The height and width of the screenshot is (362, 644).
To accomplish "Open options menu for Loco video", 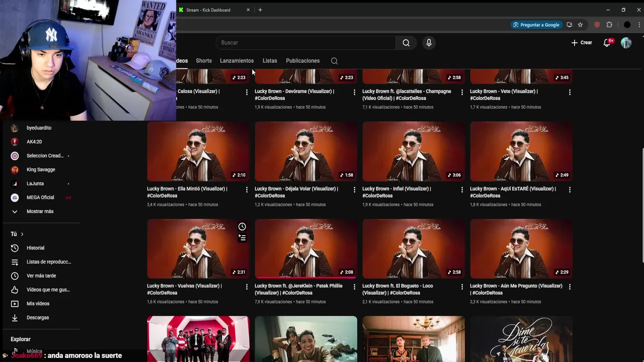I will click(462, 287).
